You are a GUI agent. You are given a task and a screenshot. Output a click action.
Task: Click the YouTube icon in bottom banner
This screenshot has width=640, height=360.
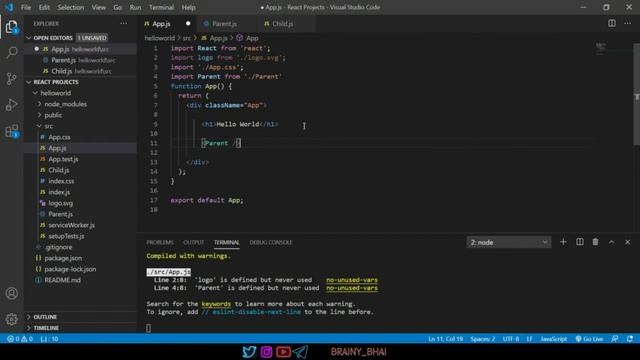pos(283,351)
